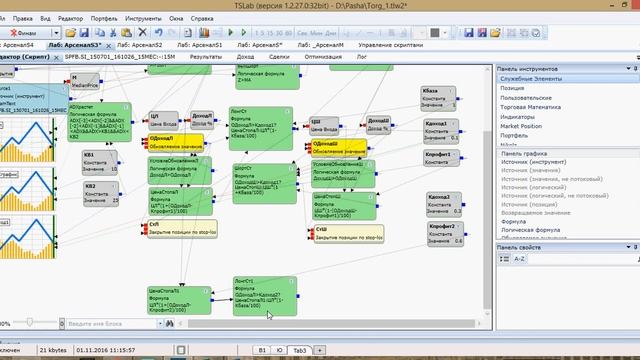
Task: Toggle corner box of ЛонгСт1 block
Action: pos(291,281)
